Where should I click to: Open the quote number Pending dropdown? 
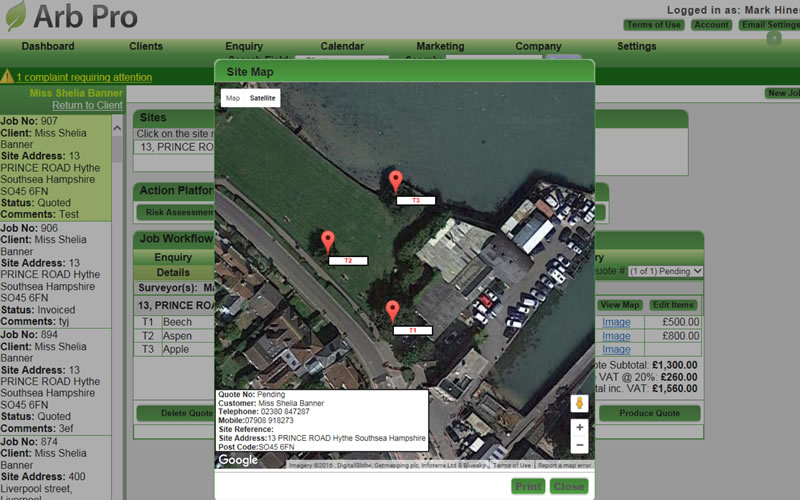pos(665,271)
